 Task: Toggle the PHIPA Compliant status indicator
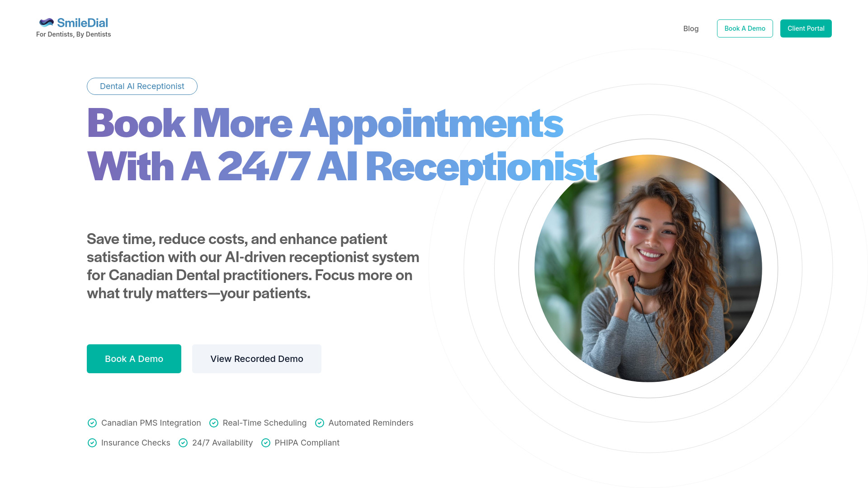[266, 443]
